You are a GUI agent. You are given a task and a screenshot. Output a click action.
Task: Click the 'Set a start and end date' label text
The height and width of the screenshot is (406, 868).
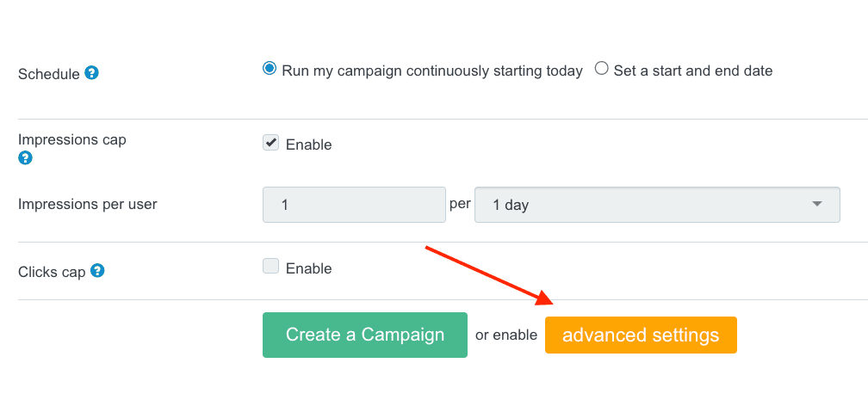[693, 71]
